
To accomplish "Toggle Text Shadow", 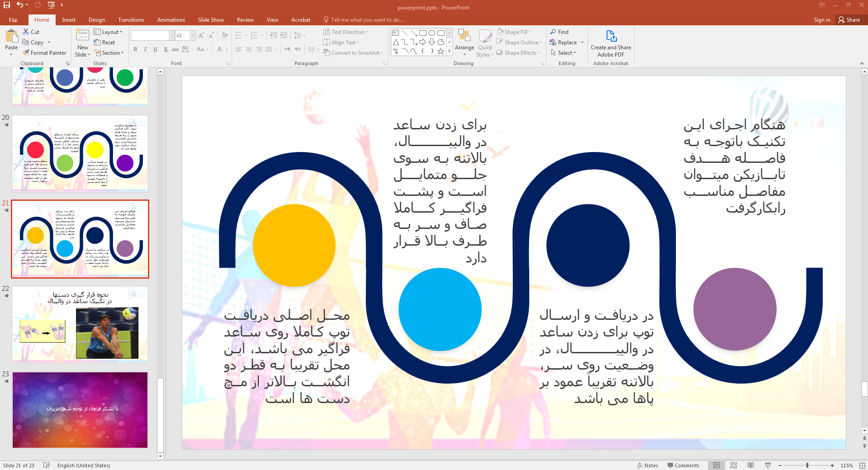I will (x=166, y=49).
